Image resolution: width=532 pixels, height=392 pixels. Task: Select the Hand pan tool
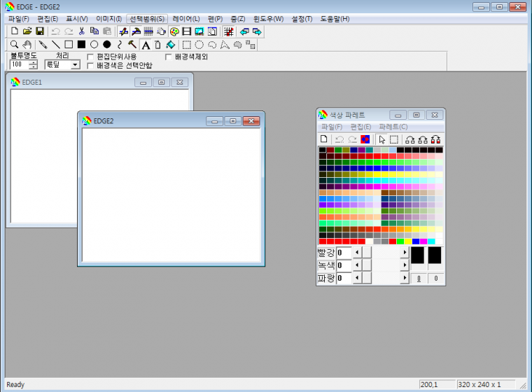[x=27, y=45]
